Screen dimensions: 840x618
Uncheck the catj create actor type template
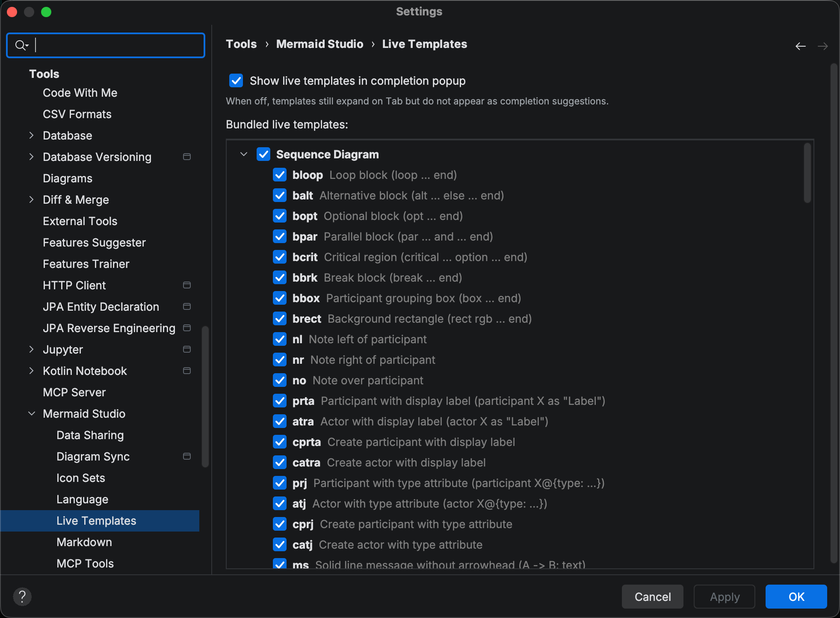[280, 544]
